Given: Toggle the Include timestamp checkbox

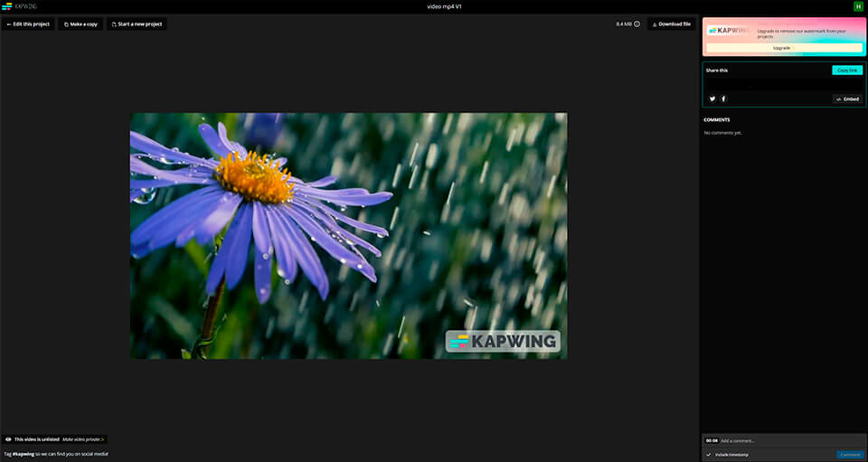Looking at the screenshot, I should point(709,454).
